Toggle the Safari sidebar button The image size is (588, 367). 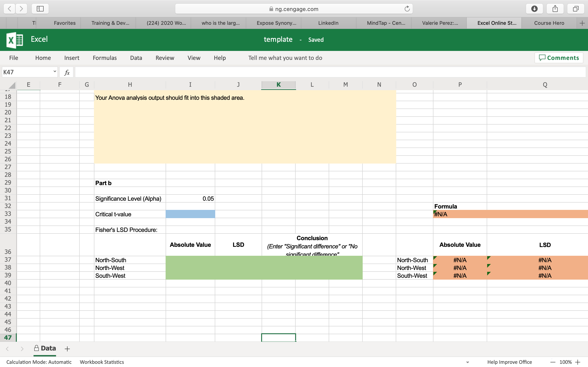tap(40, 9)
